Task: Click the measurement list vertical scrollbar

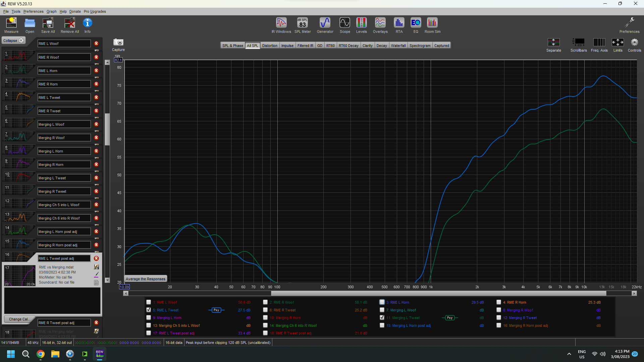Action: coord(107,129)
